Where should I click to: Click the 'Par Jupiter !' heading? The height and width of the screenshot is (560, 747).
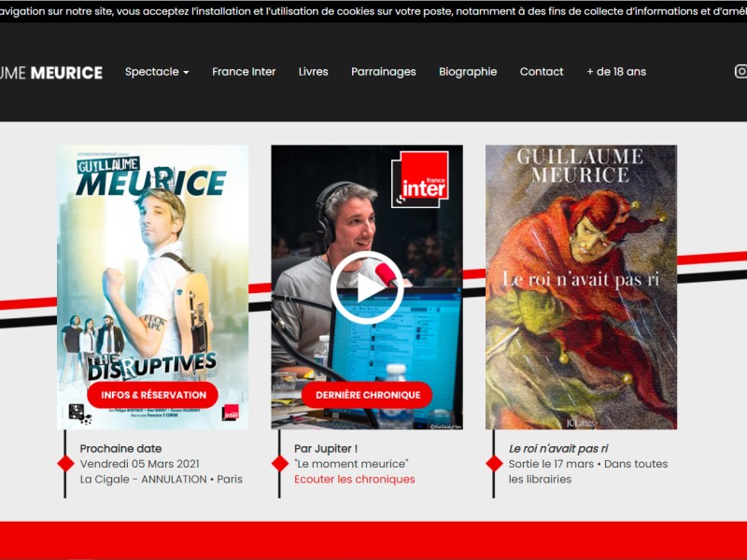[x=326, y=449]
